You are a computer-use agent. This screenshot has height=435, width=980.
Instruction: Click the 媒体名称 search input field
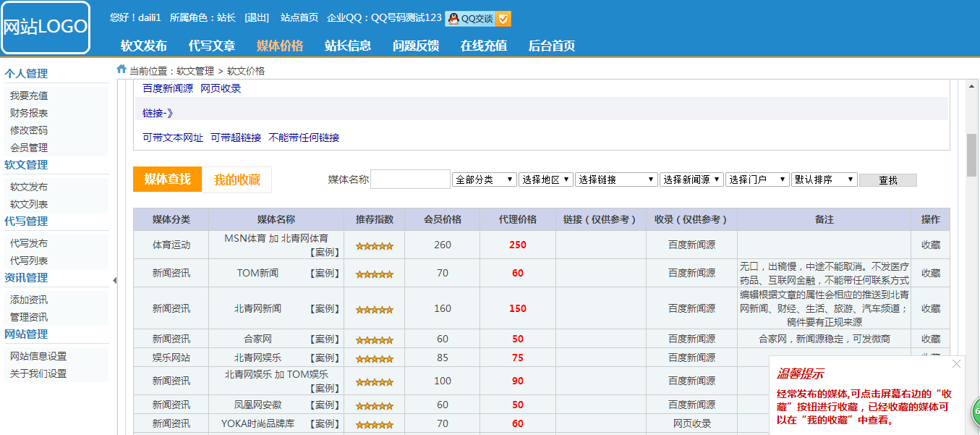(x=410, y=180)
